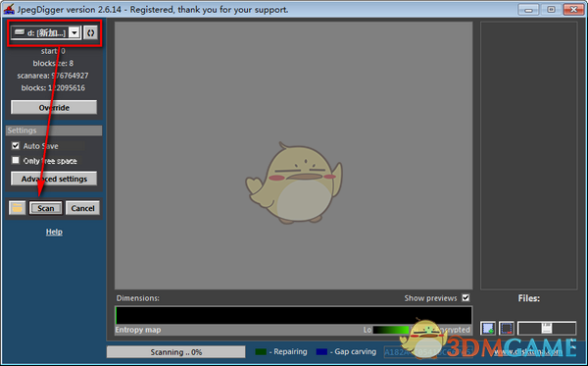Click the refresh drives icon

90,33
